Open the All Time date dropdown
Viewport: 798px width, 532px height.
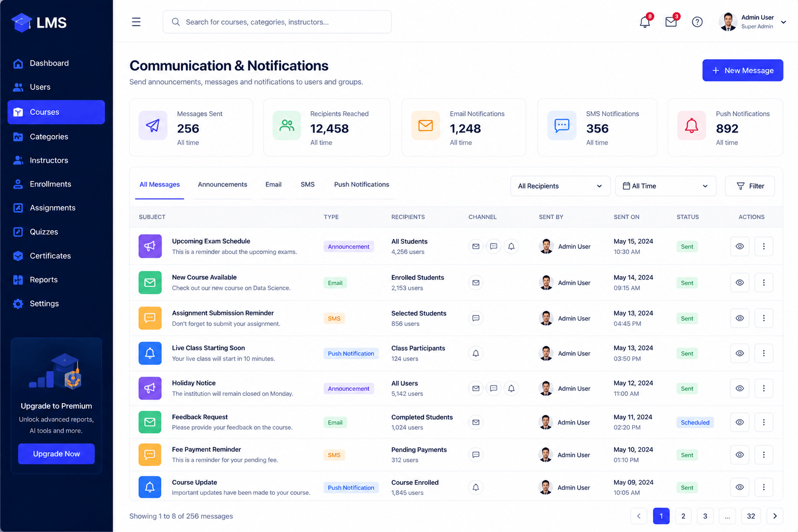[x=666, y=186]
